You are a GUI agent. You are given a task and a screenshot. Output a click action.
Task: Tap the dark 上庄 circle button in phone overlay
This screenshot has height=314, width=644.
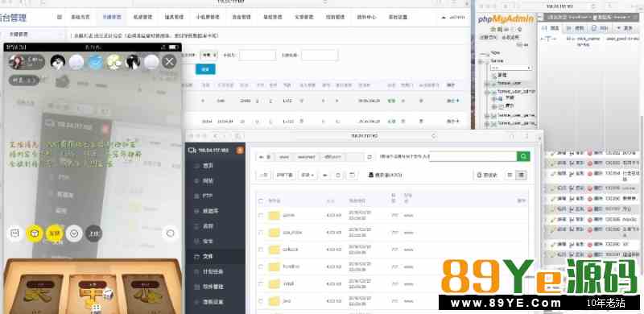click(94, 233)
